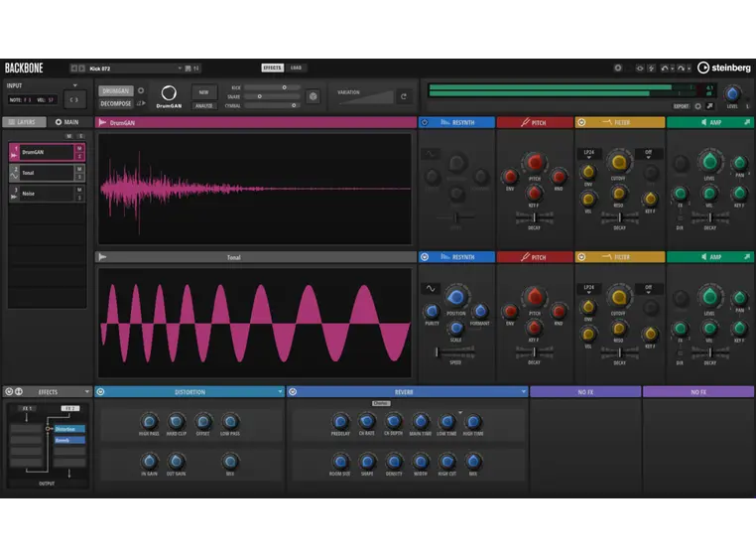
Task: Bypass the Distortion effect power button
Action: click(x=101, y=392)
